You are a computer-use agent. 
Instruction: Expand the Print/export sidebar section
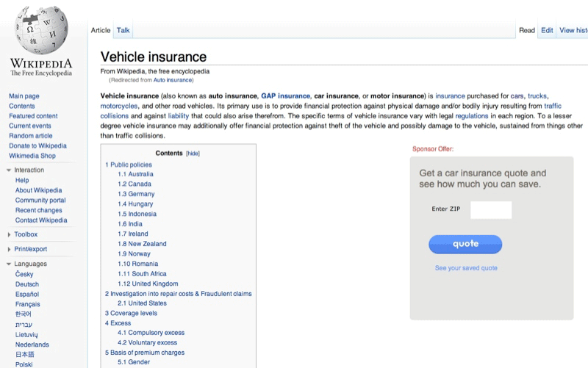coord(9,249)
